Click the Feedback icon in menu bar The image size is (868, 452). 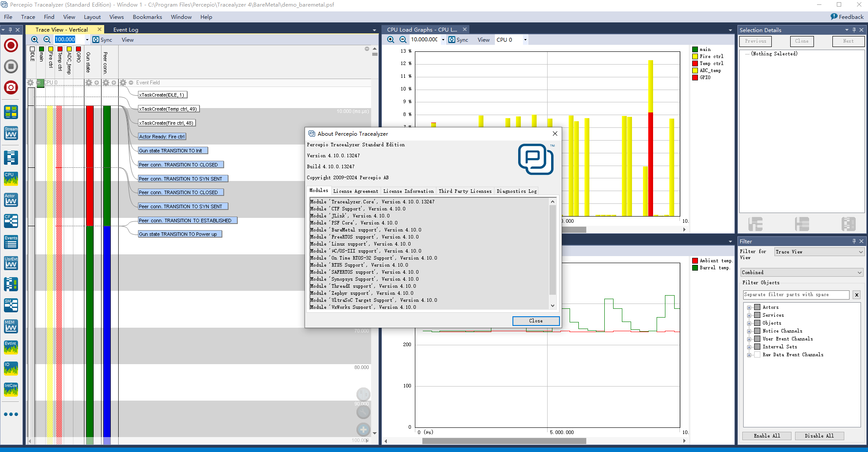pyautogui.click(x=834, y=17)
